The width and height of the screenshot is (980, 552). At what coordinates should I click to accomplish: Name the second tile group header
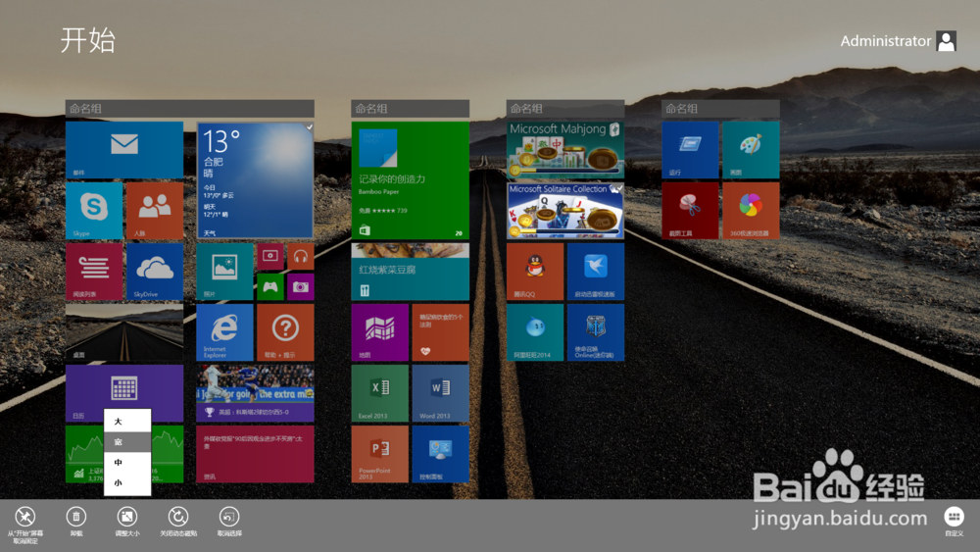[x=410, y=108]
